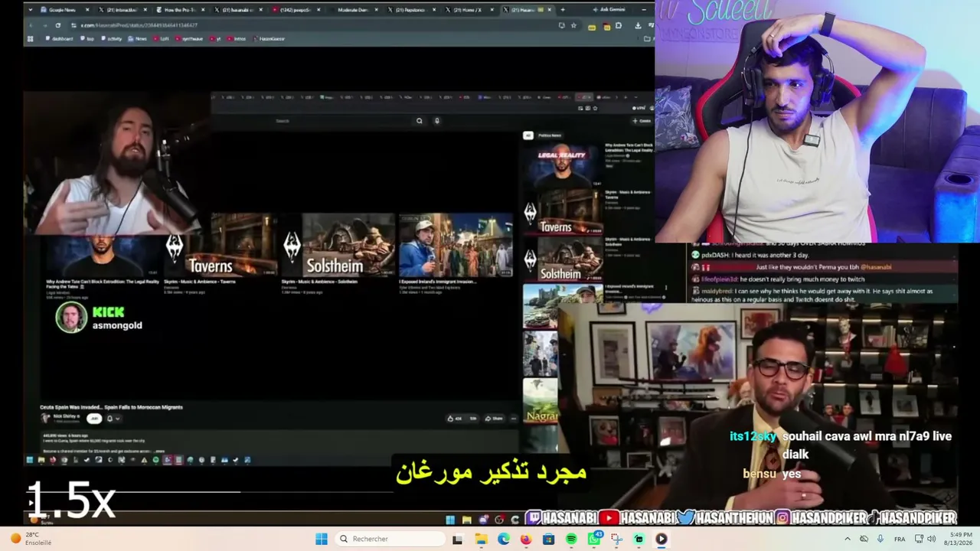Image resolution: width=980 pixels, height=551 pixels.
Task: Dislike the Ceuta Spain video
Action: [x=473, y=419]
